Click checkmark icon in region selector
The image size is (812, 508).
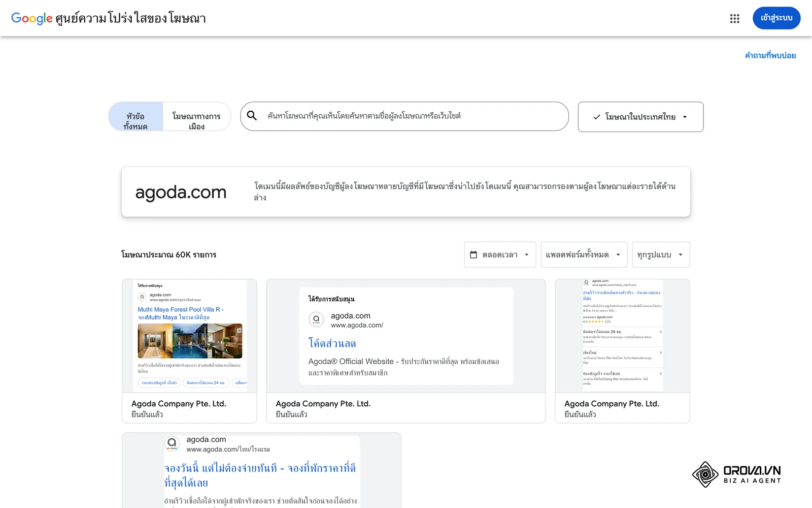tap(597, 117)
